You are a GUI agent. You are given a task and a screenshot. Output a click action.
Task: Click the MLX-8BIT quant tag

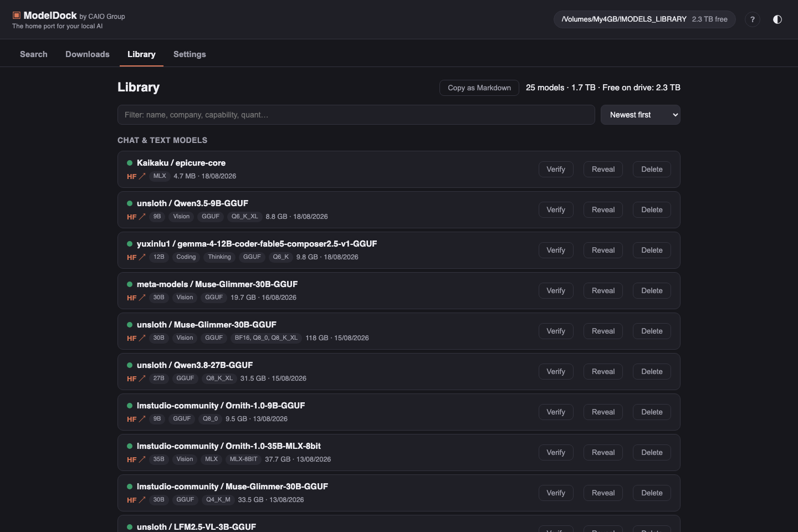[x=243, y=459]
